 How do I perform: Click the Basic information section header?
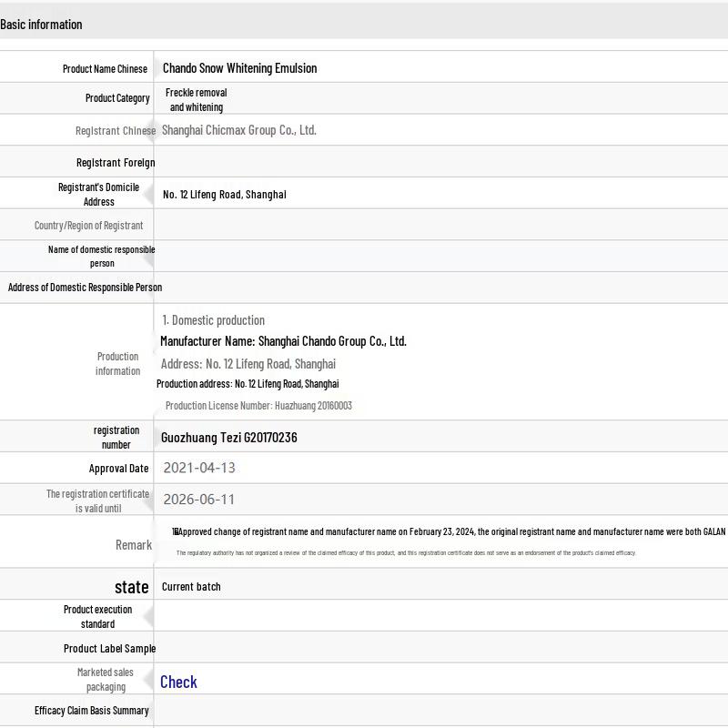(x=41, y=25)
